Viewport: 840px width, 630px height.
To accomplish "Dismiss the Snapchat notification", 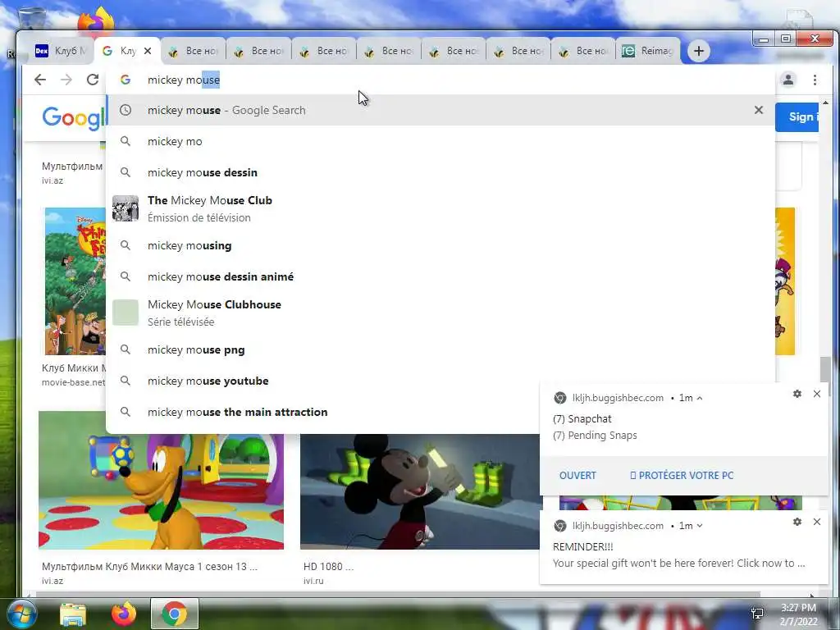I will [817, 394].
